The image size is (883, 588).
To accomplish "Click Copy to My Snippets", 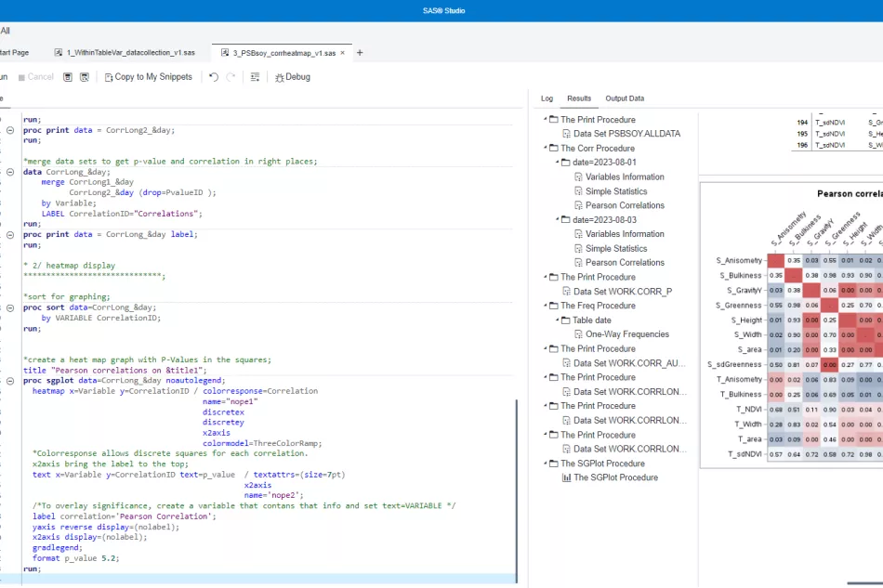I will [148, 77].
